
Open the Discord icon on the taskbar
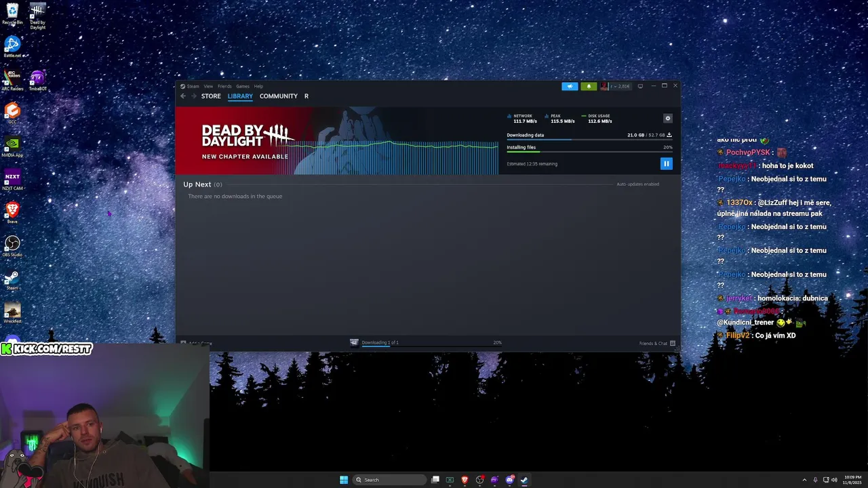[509, 480]
